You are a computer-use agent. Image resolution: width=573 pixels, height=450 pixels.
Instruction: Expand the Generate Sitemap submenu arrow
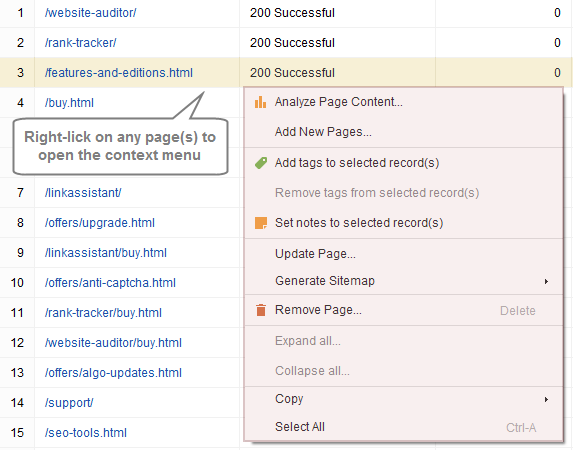[546, 281]
